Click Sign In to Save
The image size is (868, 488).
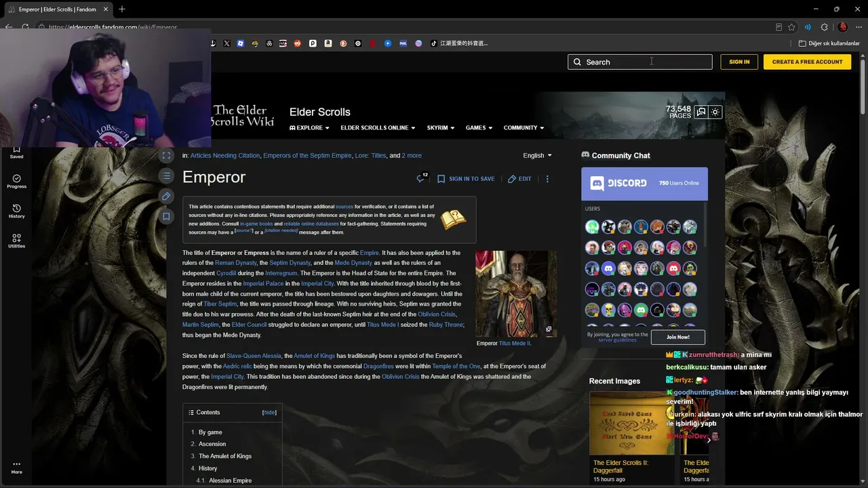point(466,179)
